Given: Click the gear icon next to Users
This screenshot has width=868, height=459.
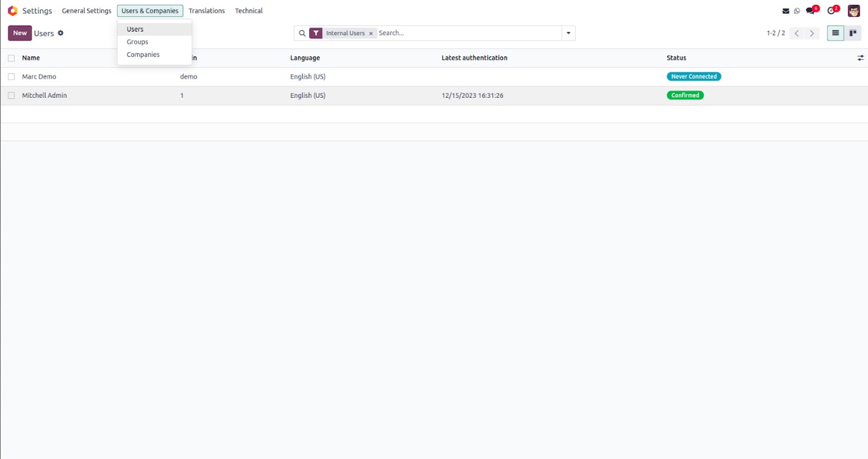Looking at the screenshot, I should point(61,33).
